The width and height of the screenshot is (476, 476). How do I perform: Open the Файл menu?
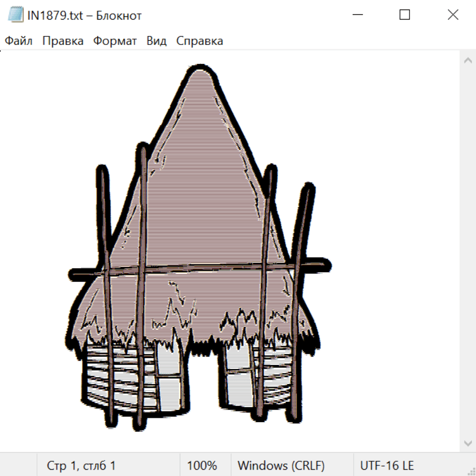click(19, 41)
